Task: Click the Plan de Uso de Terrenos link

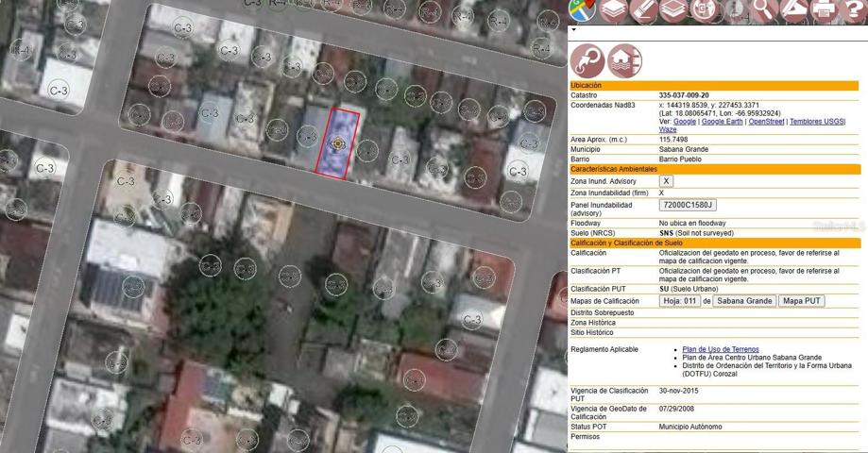Action: [x=721, y=349]
